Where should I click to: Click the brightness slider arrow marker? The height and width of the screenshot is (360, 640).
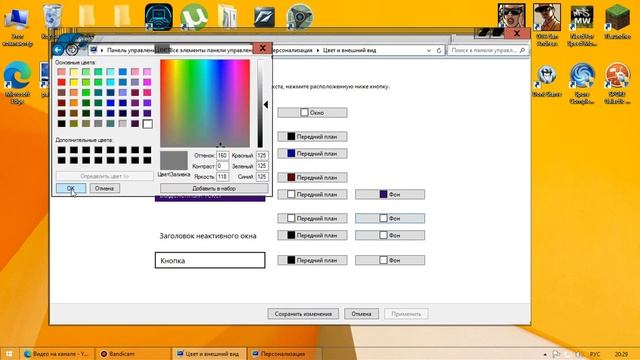(266, 105)
